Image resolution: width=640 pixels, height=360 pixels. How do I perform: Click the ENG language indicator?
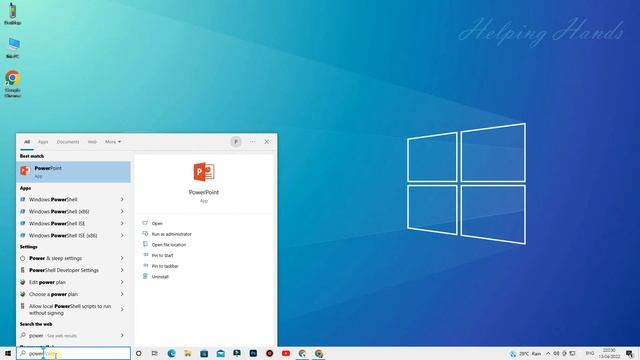(x=590, y=353)
